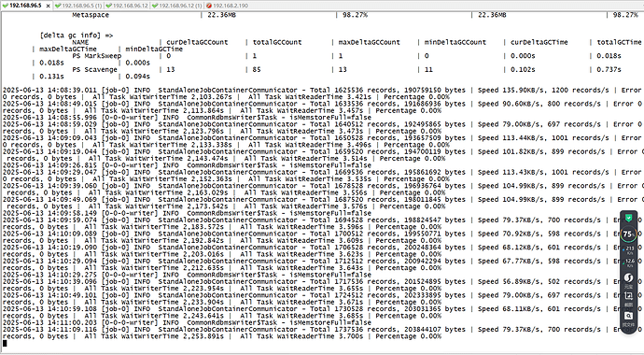Switch to the 192.168.96.5 (1) tab
The height and width of the screenshot is (355, 644).
[x=78, y=6]
